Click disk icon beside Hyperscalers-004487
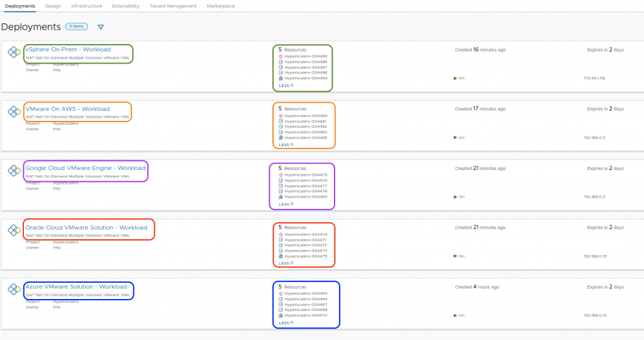 pos(281,67)
